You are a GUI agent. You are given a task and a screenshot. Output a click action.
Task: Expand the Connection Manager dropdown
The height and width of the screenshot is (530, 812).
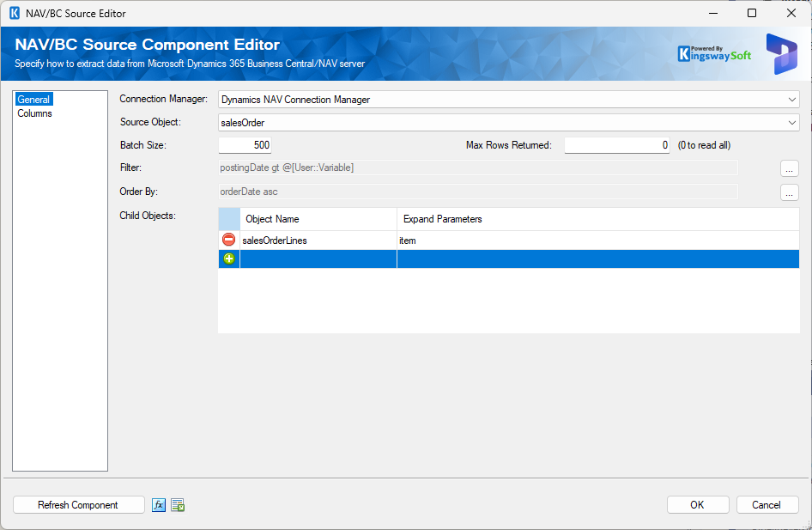(x=791, y=100)
